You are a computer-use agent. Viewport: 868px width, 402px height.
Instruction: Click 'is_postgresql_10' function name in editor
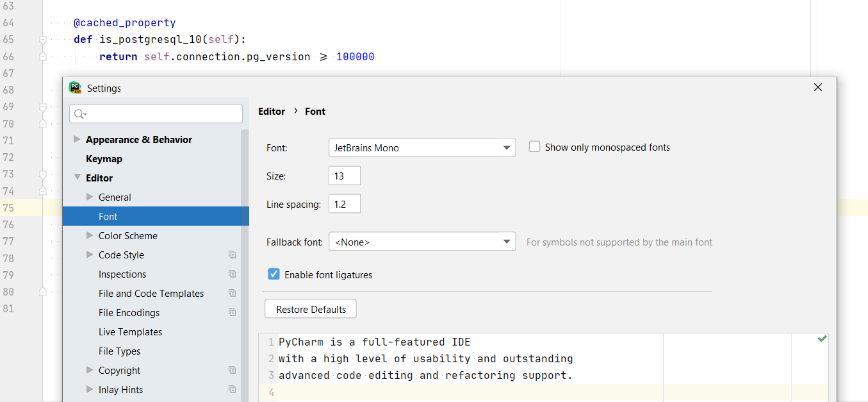(151, 39)
